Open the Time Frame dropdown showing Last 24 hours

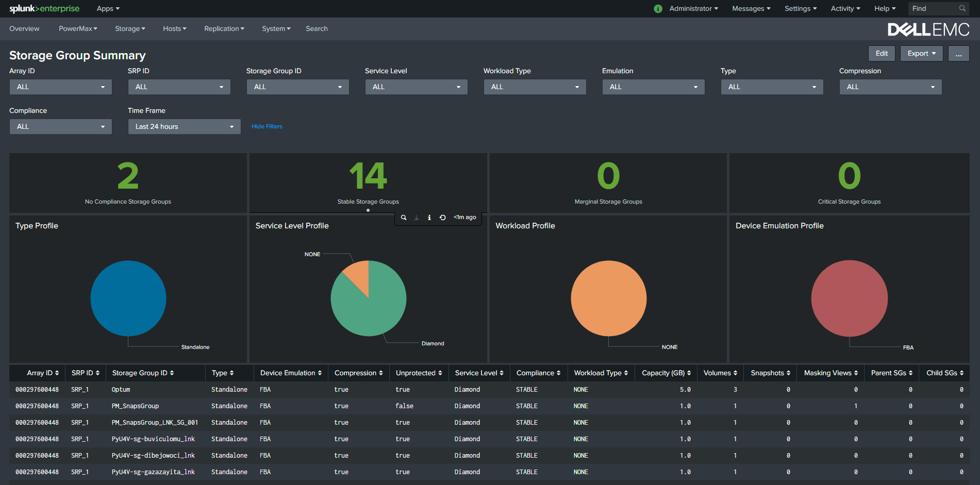184,126
